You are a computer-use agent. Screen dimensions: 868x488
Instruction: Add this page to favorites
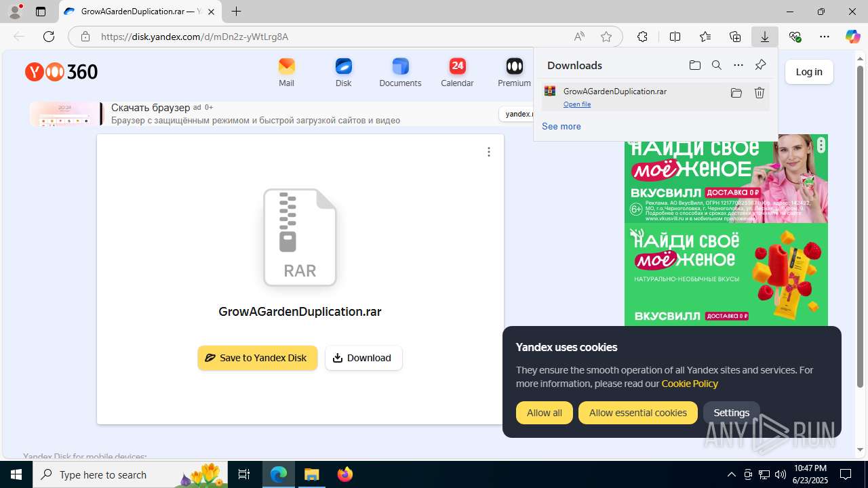click(606, 37)
